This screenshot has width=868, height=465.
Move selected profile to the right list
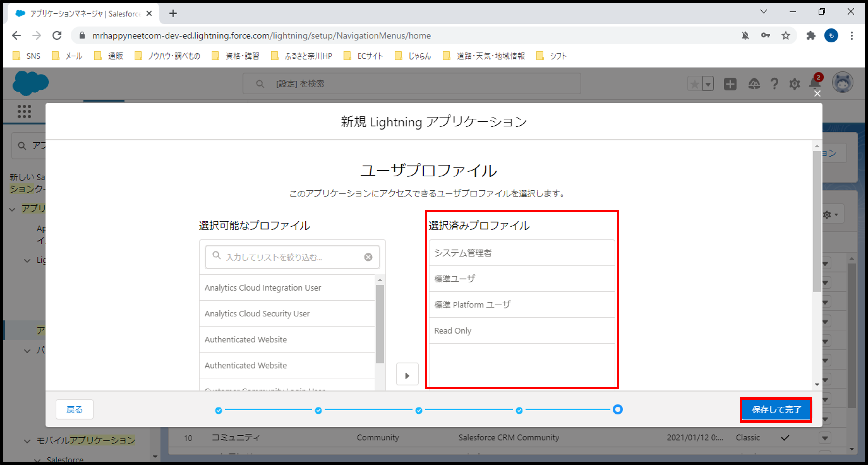[x=407, y=375]
